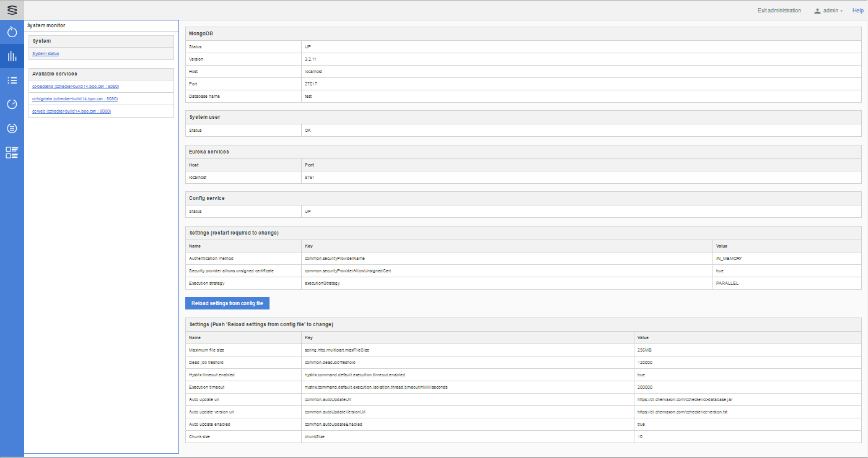Screen dimensions: 868x458
Task: Select the PARALLEL execution strategy value
Action: 727,283
